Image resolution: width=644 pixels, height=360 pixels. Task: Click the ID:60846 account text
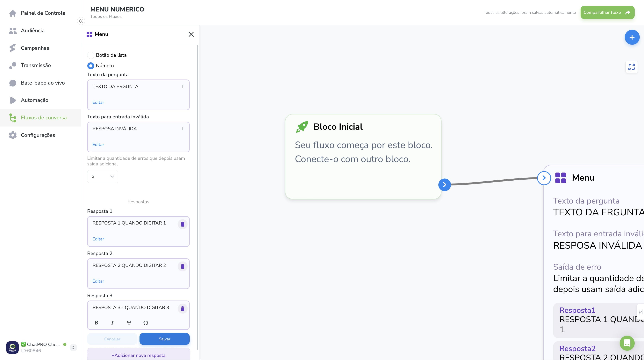click(x=31, y=351)
